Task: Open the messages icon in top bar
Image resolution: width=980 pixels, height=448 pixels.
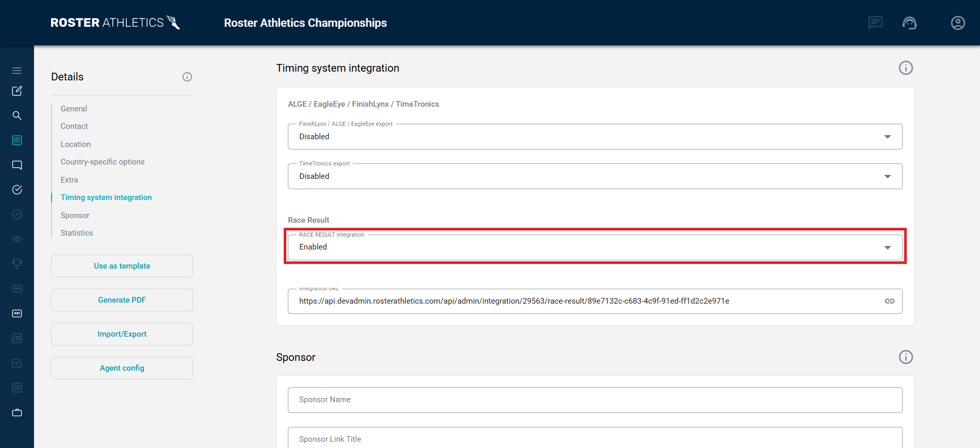Action: click(875, 23)
